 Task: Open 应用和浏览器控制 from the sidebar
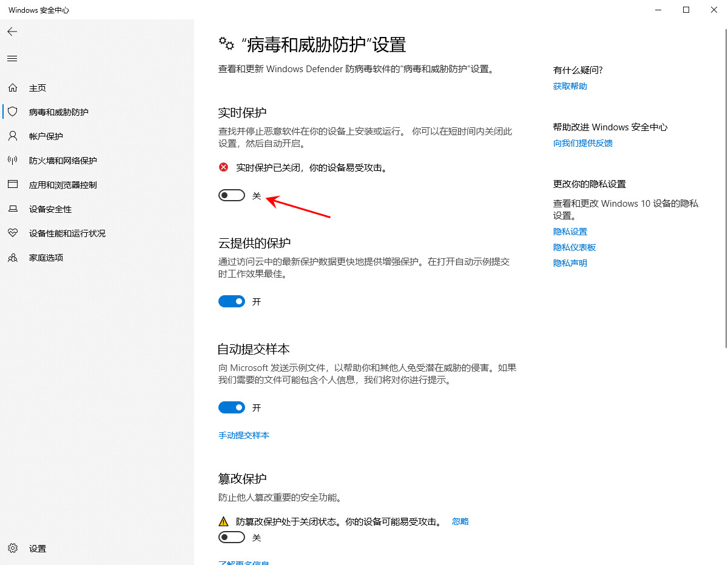pyautogui.click(x=97, y=185)
